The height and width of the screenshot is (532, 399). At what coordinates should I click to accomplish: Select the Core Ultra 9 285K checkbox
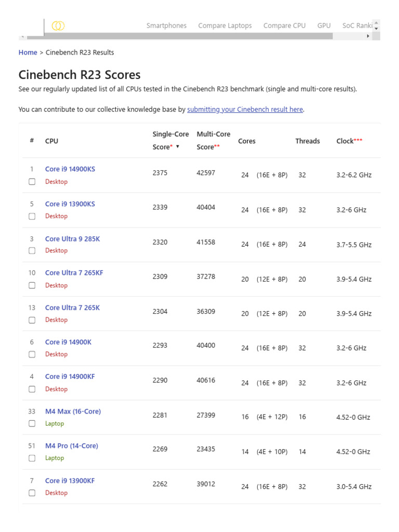pyautogui.click(x=32, y=250)
